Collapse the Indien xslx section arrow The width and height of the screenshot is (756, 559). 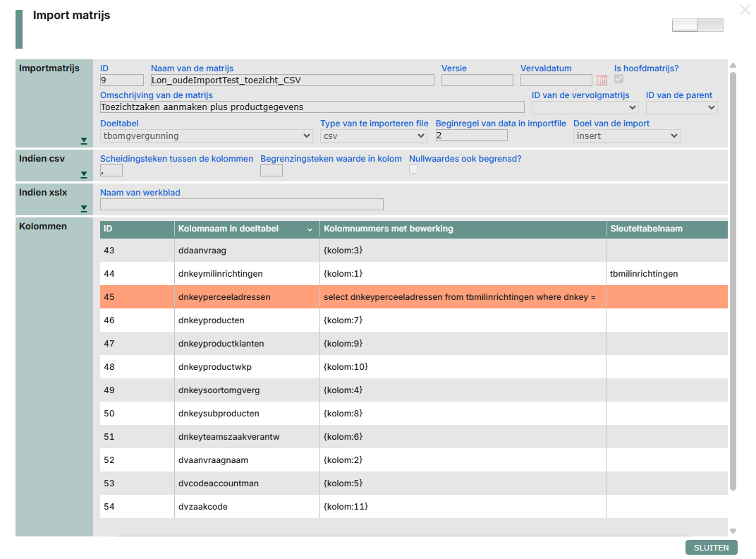tap(84, 209)
